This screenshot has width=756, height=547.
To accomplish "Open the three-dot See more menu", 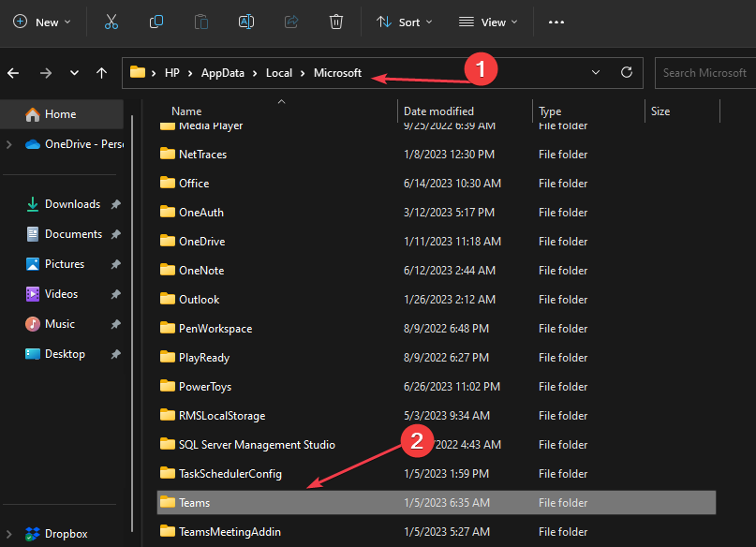I will 556,22.
